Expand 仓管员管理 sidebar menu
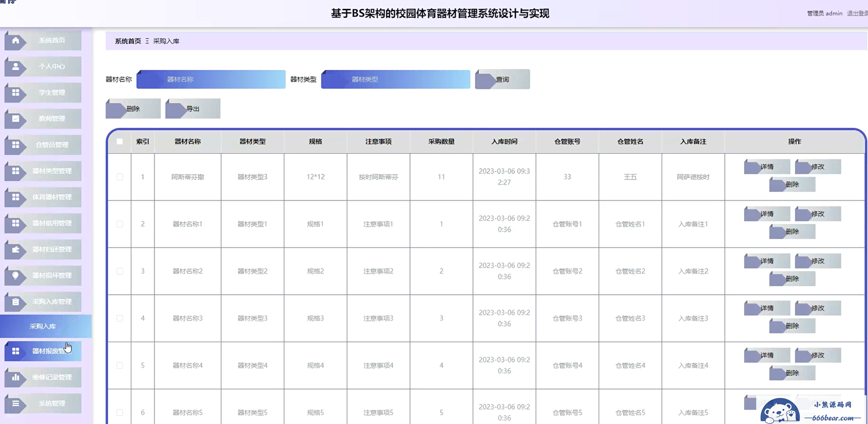 (43, 145)
